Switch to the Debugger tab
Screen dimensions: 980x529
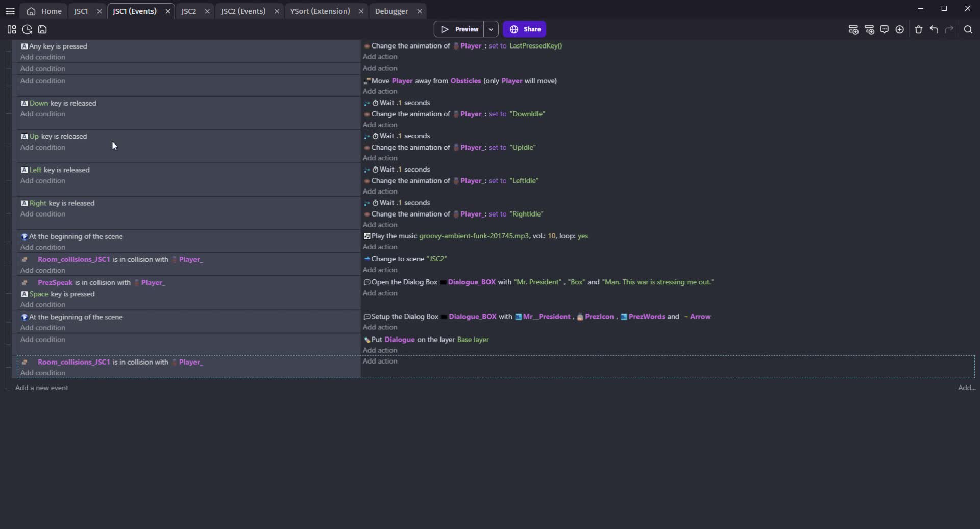[x=392, y=11]
